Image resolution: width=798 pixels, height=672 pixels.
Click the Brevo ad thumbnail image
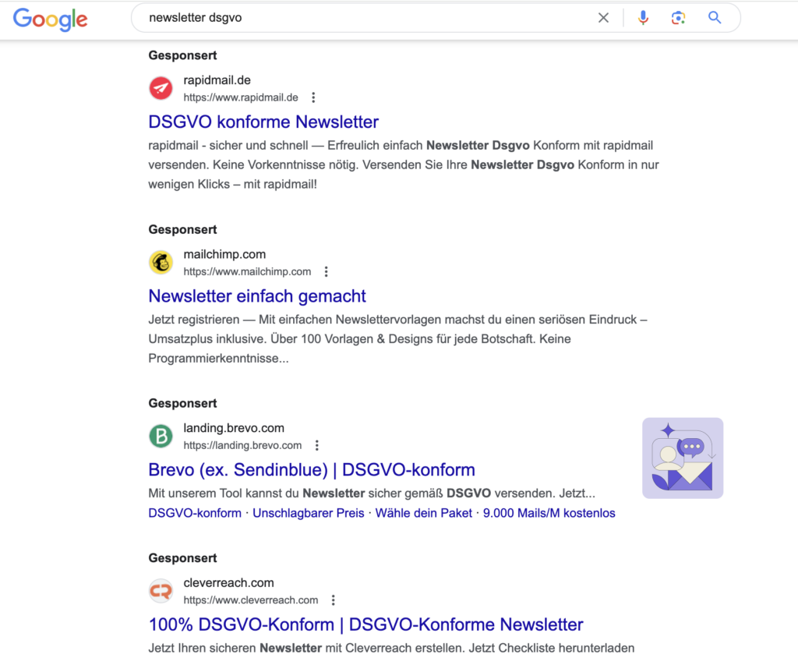coord(683,458)
